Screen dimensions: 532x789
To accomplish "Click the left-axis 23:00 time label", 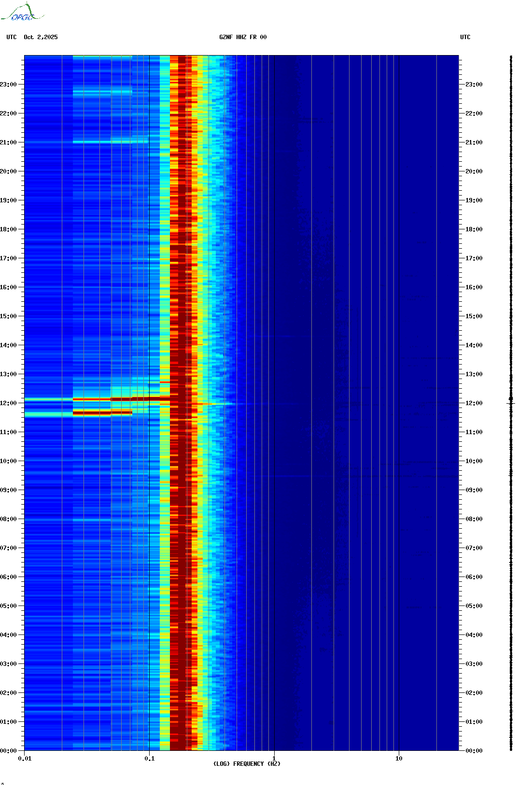I will (x=8, y=85).
